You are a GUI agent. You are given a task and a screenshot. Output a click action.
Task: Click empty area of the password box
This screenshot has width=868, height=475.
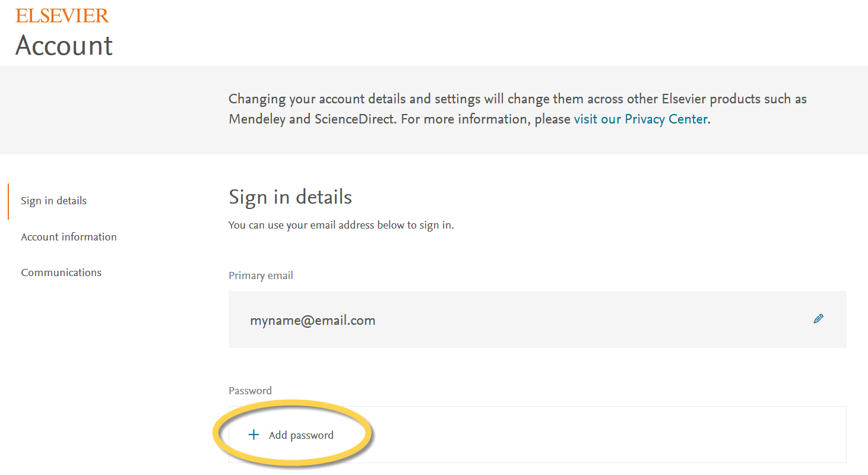point(594,435)
